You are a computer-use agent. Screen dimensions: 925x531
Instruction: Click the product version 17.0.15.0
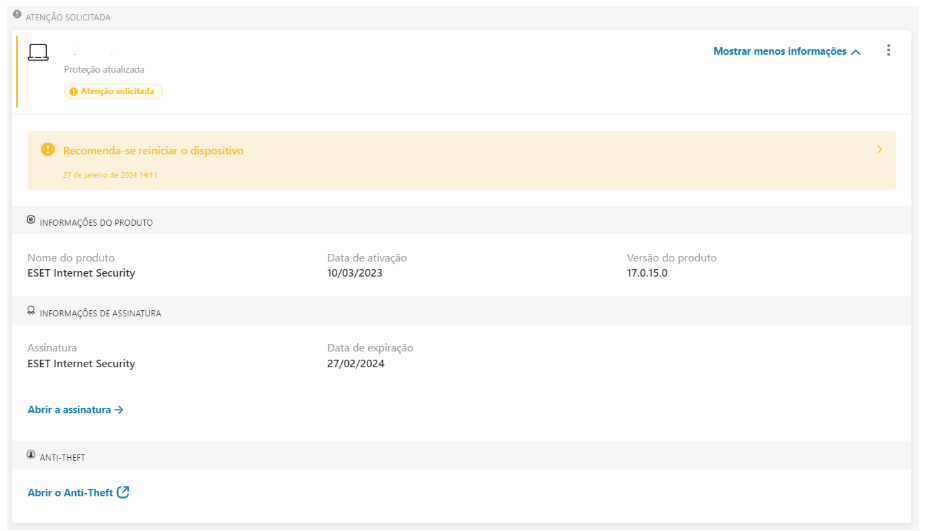coord(647,273)
